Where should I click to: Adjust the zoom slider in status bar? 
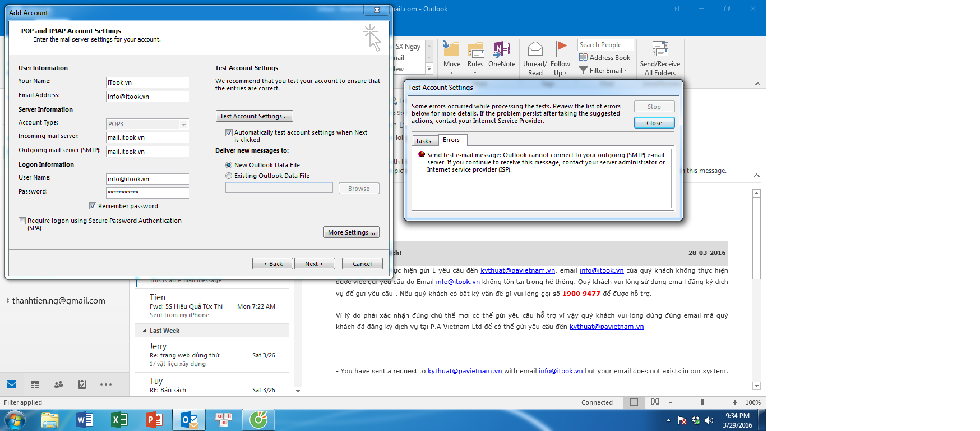point(702,402)
